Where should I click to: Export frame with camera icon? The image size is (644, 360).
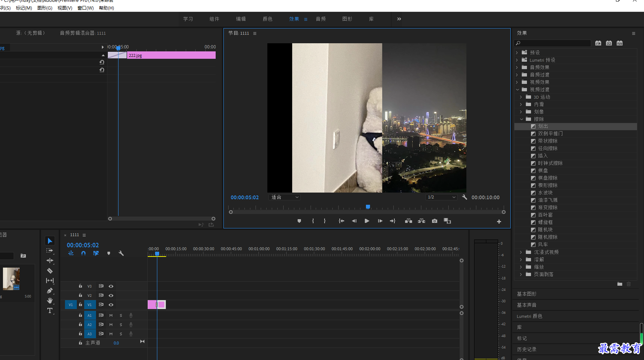pos(435,221)
